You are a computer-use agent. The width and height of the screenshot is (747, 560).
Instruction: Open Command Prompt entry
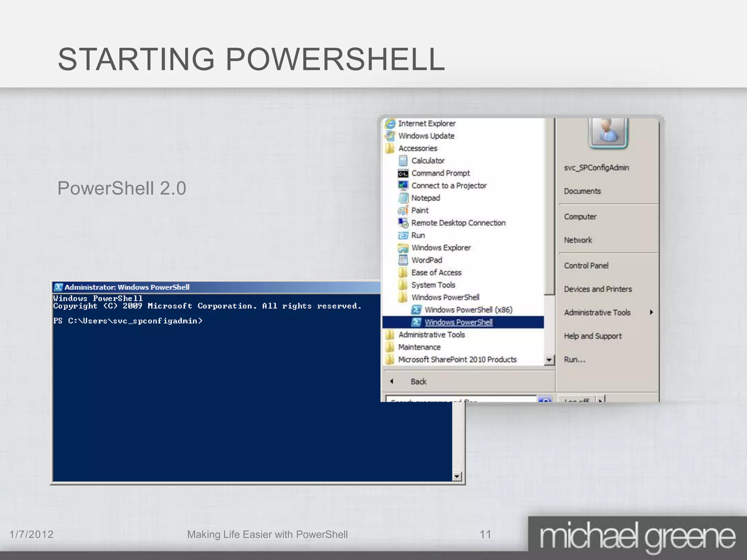[x=441, y=173]
